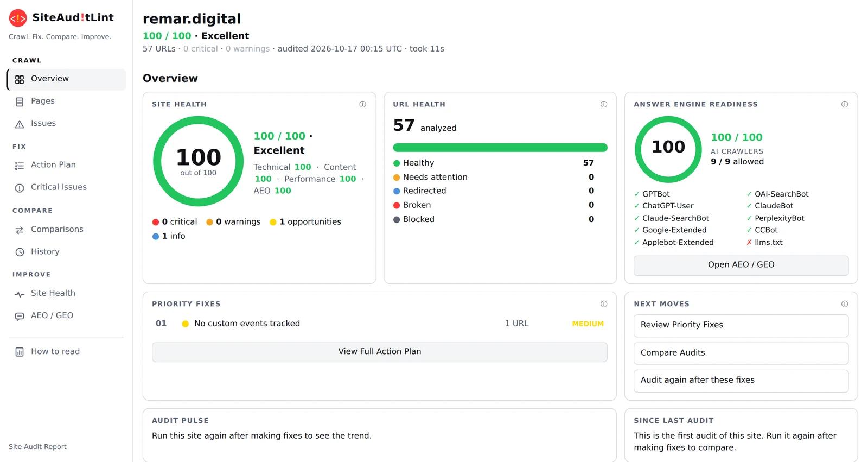Viewport: 868px width, 462px height.
Task: Click the Comparisons arrows icon
Action: pos(20,230)
